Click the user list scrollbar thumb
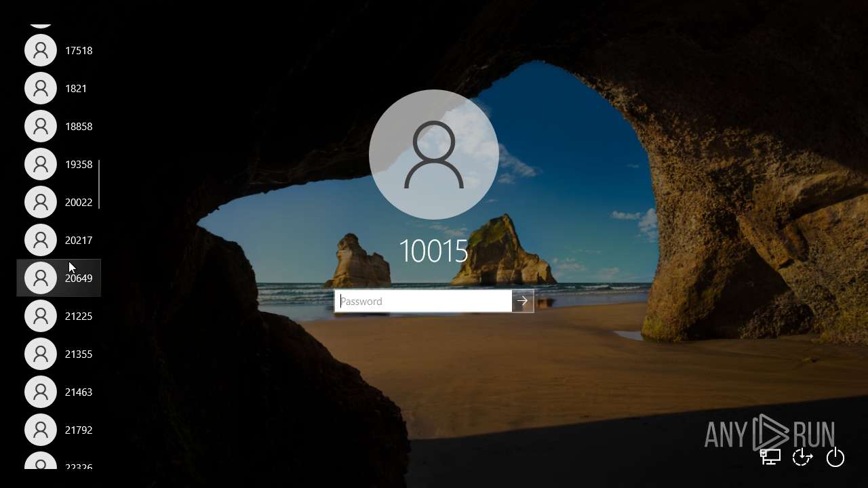Screen dimensions: 868x488 click(x=99, y=184)
